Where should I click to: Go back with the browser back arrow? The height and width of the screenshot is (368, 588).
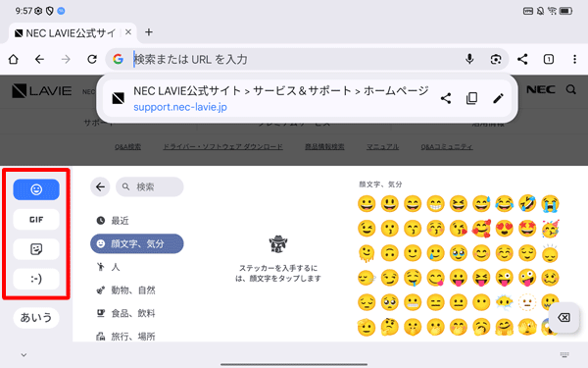click(x=39, y=59)
